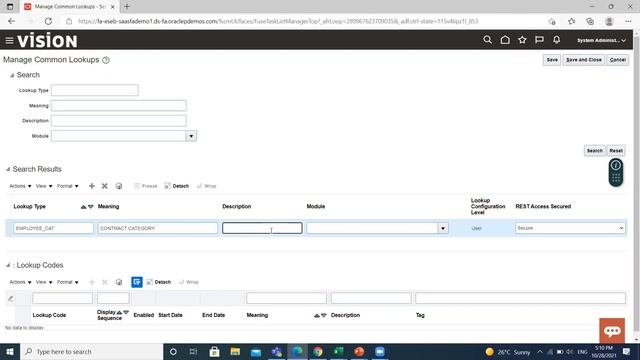This screenshot has width=640, height=360.
Task: Click Detach in Lookup Codes toolbar
Action: [x=159, y=282]
